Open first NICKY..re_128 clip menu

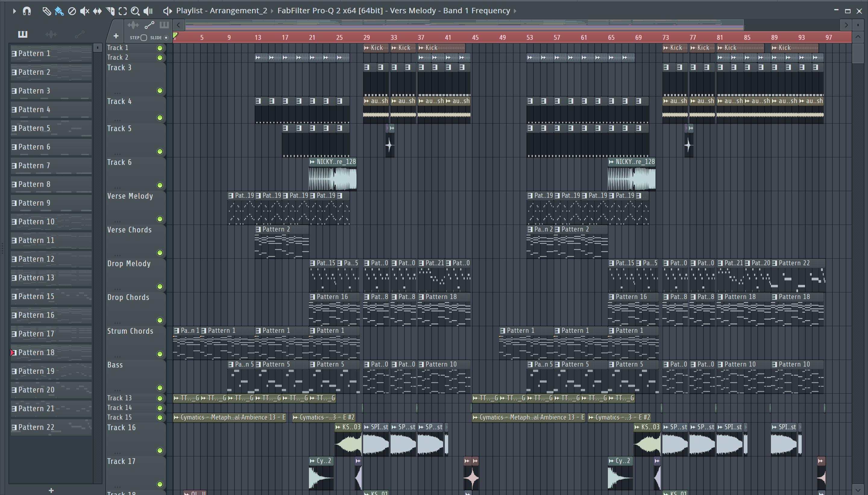click(x=312, y=162)
